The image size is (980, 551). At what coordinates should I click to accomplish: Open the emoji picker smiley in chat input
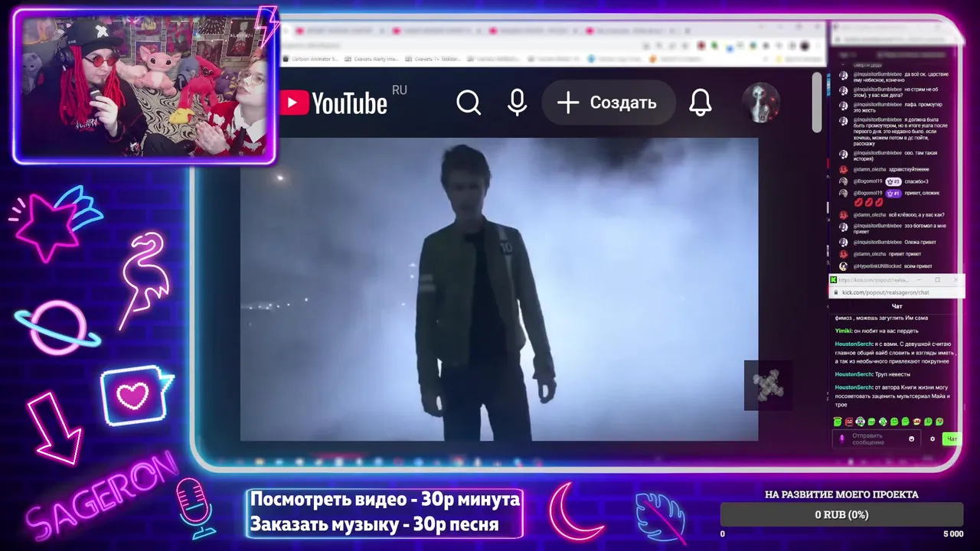tap(911, 439)
